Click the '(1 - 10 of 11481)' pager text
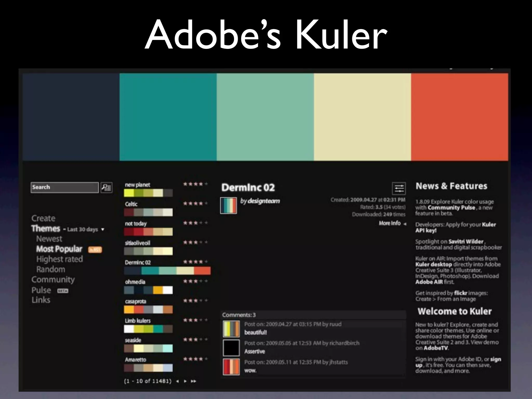This screenshot has width=532, height=399. [x=148, y=381]
